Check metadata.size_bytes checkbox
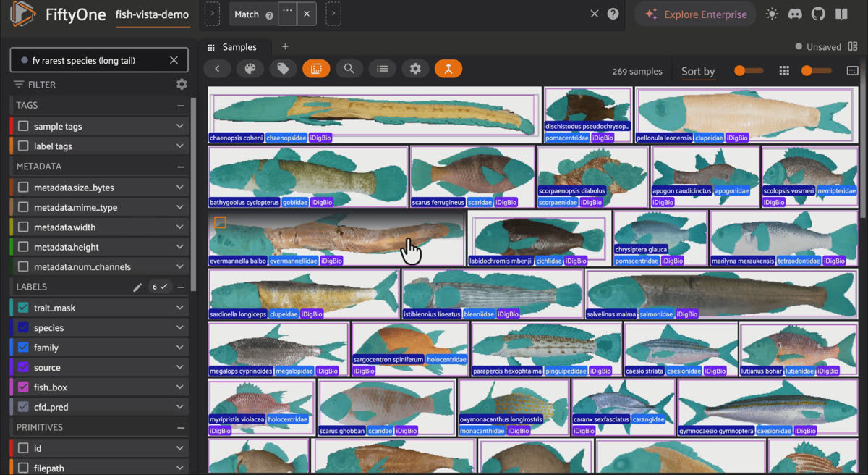The image size is (868, 475). click(24, 188)
